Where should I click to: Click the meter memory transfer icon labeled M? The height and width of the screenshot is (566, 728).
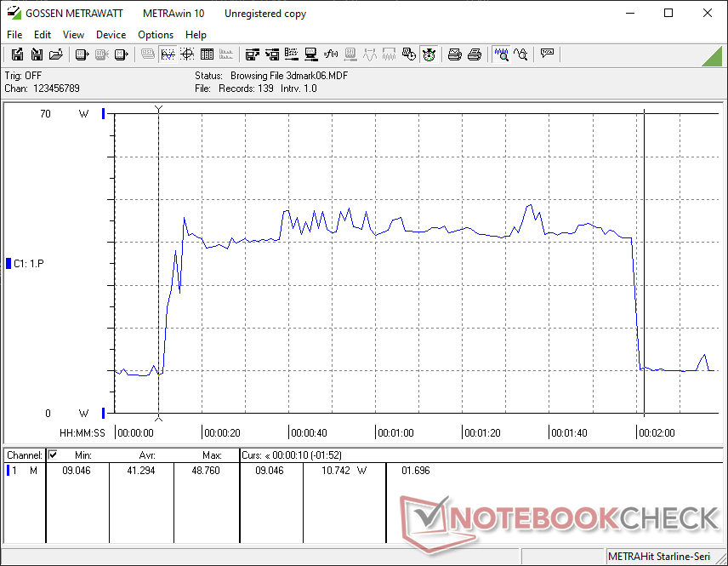(x=121, y=54)
